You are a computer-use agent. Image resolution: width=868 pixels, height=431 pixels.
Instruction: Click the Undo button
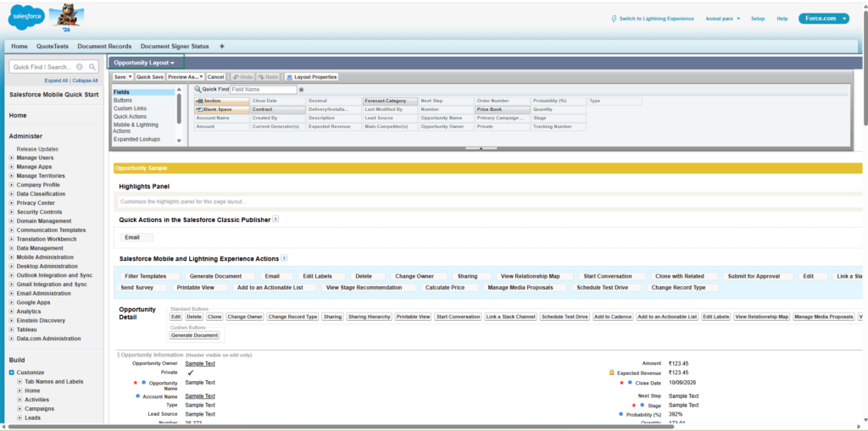click(242, 77)
